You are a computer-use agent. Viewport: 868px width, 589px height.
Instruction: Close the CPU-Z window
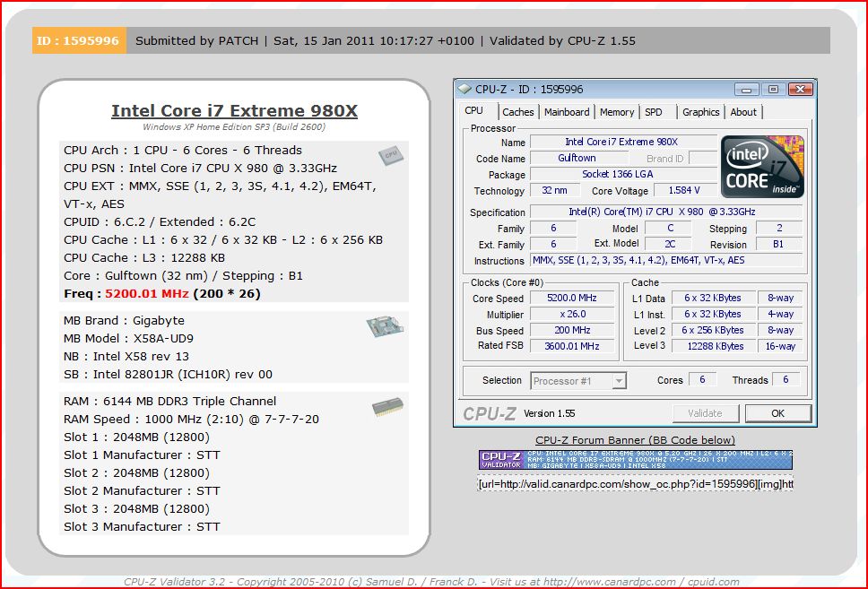point(800,89)
